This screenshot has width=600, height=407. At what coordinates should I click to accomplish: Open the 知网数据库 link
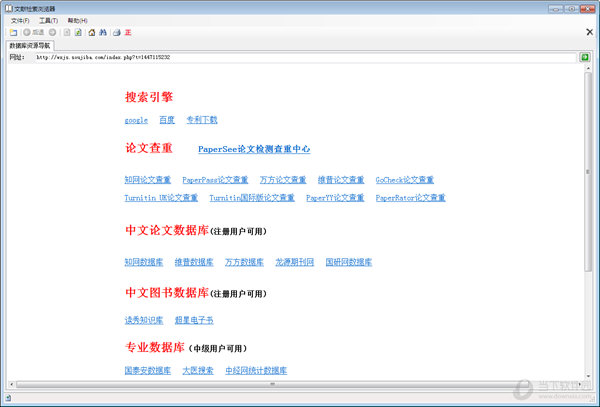[144, 262]
